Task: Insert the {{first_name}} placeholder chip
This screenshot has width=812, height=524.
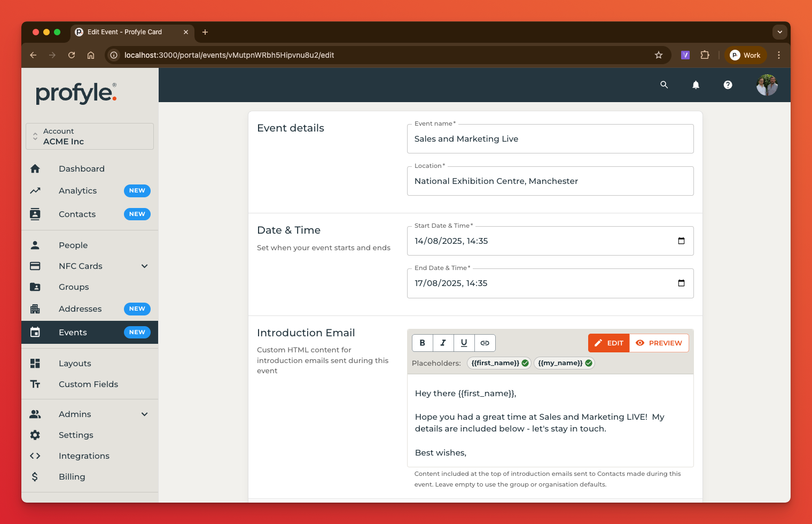Action: click(x=499, y=363)
